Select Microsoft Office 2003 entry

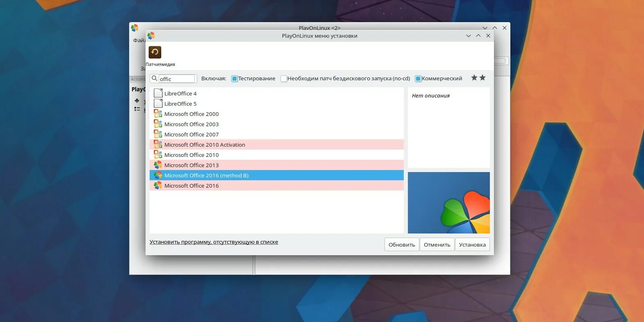click(277, 124)
